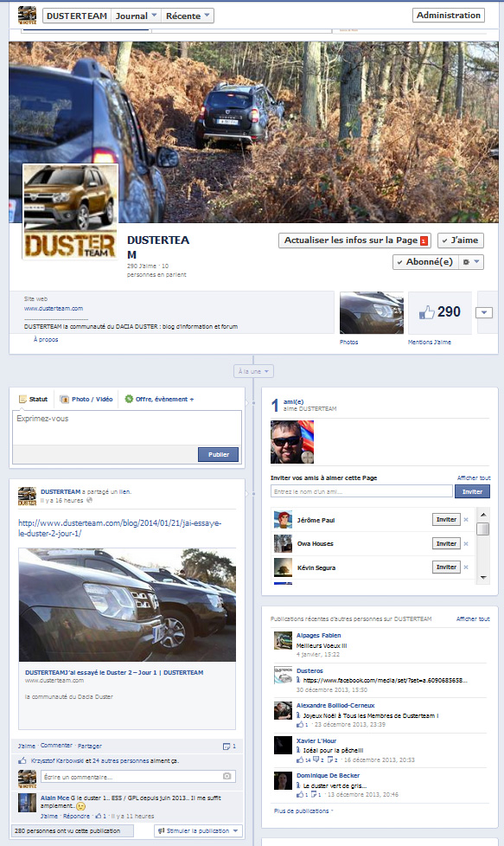Toggle the J'aime page like button
504x846 pixels.
[x=460, y=240]
